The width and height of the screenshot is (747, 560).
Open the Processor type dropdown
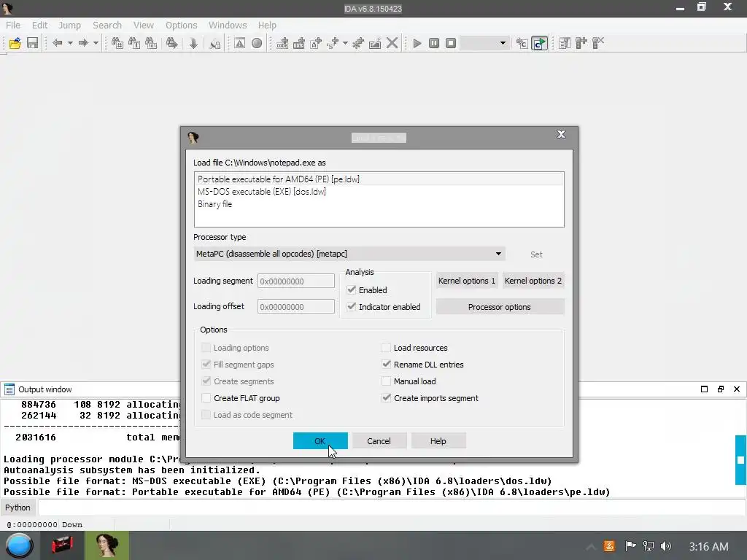point(349,254)
